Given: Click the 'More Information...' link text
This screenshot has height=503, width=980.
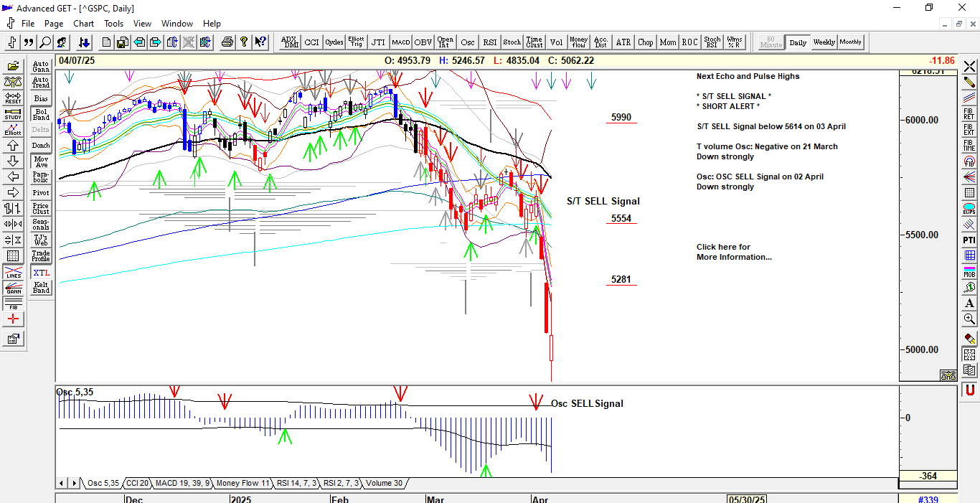Looking at the screenshot, I should [x=734, y=257].
